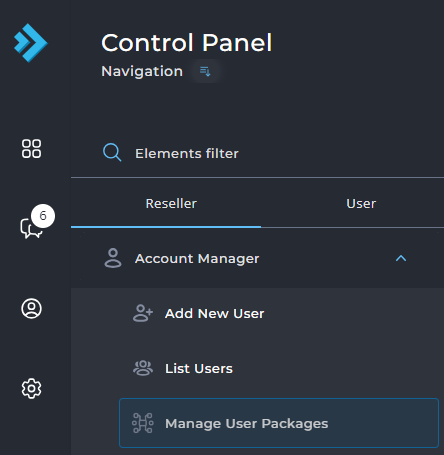Collapse Account Manager with the chevron arrow
444x455 pixels.
pos(401,258)
